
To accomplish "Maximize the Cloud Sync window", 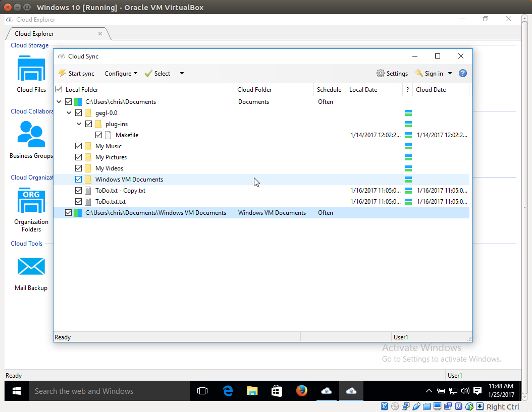I will tap(438, 56).
